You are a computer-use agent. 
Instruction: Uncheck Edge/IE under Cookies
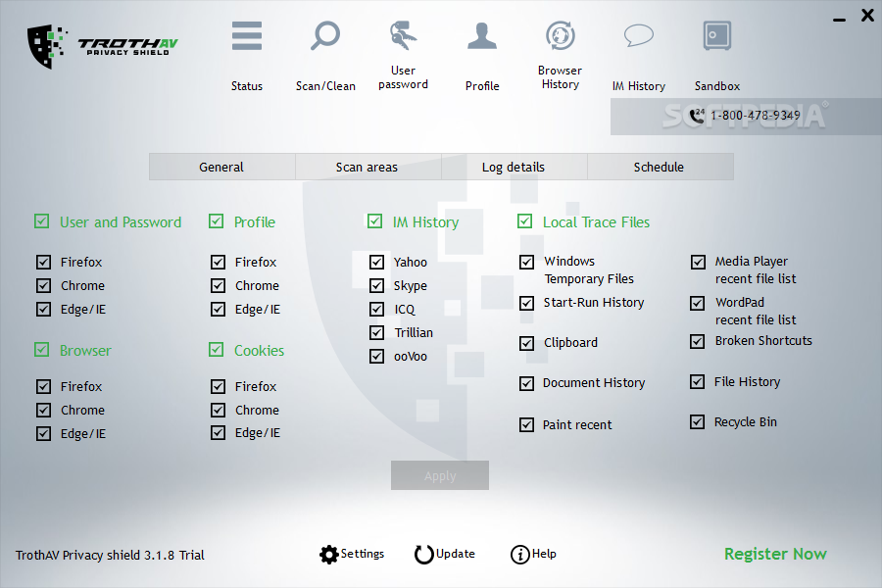pos(218,432)
